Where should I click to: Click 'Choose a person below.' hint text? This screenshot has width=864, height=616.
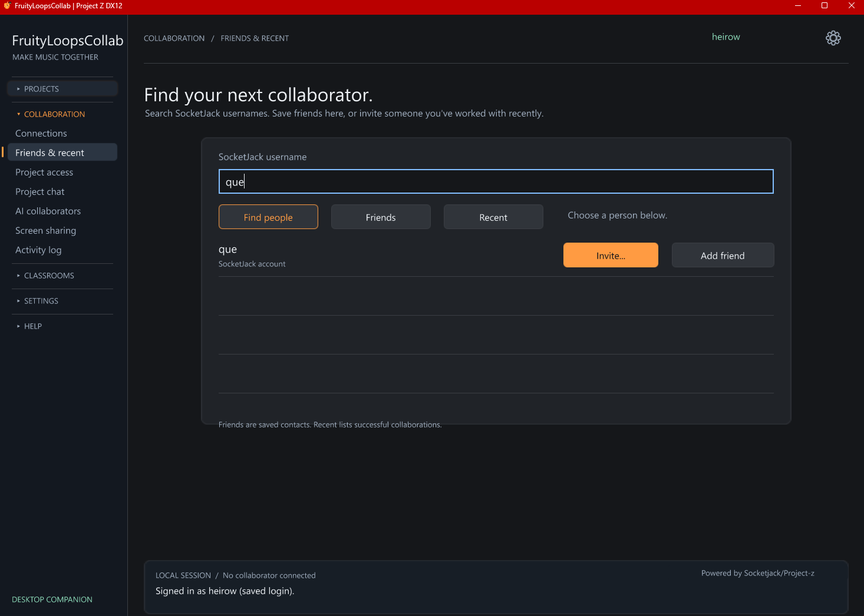(x=617, y=216)
